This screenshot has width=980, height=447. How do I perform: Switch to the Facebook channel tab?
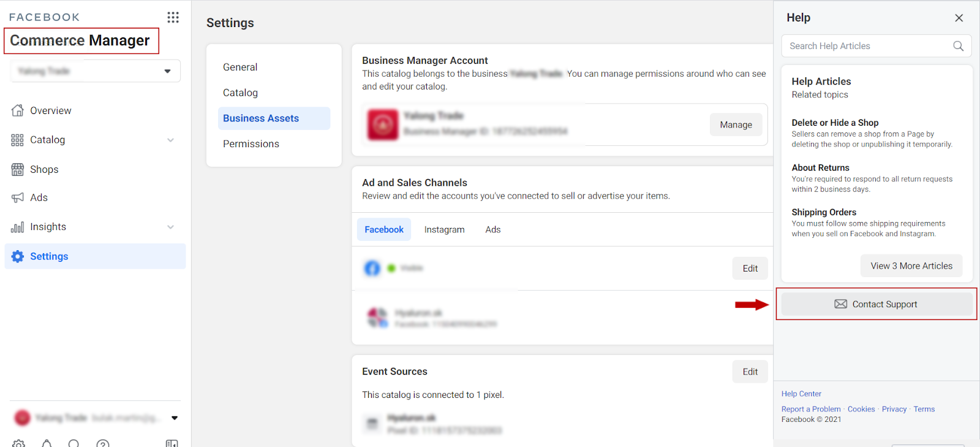pyautogui.click(x=384, y=229)
